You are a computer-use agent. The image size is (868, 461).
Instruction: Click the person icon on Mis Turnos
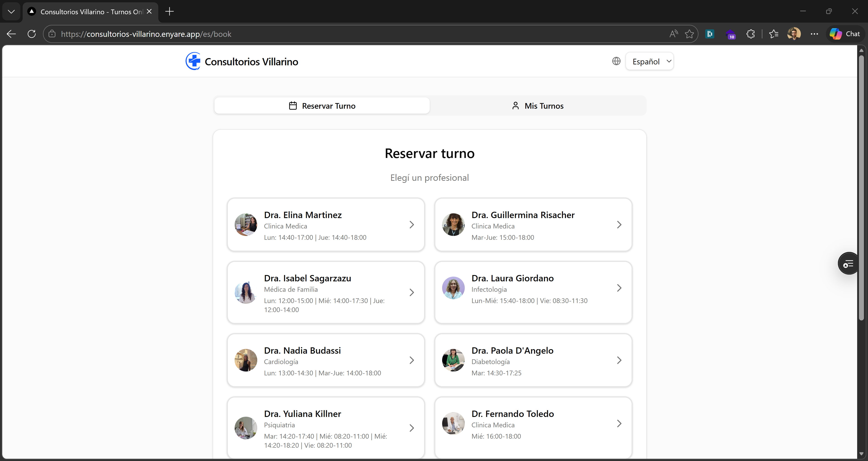tap(516, 106)
